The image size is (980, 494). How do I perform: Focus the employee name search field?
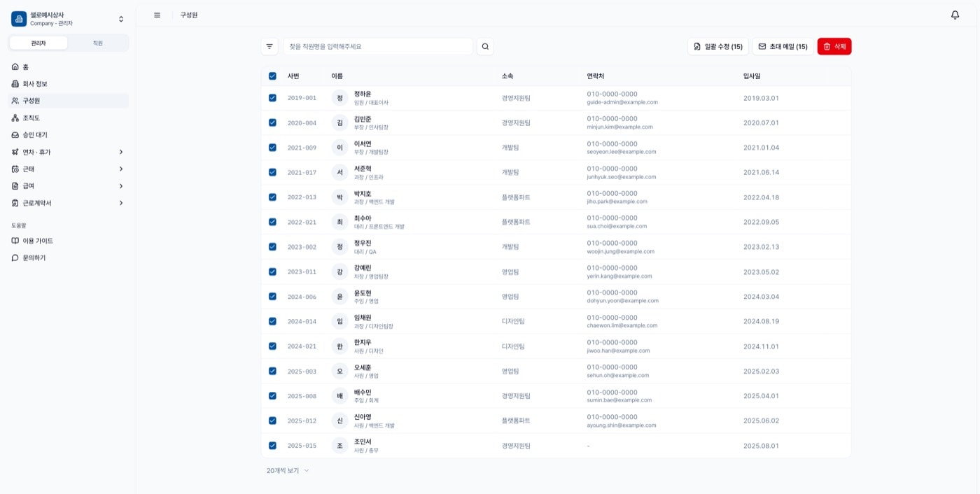(x=378, y=46)
